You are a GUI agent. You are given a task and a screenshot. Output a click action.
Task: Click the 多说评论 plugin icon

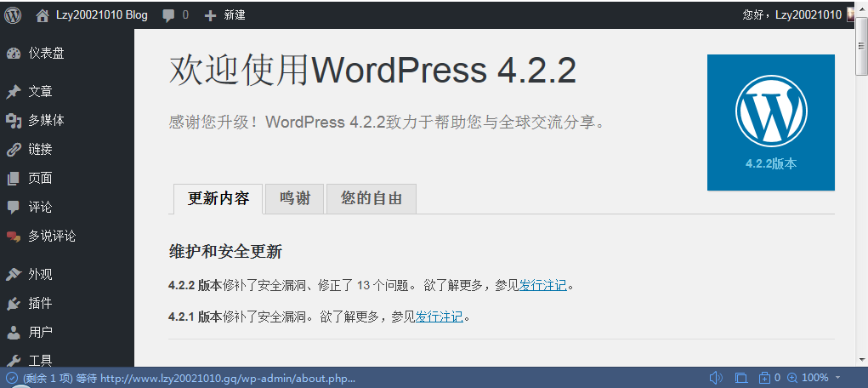coord(14,237)
